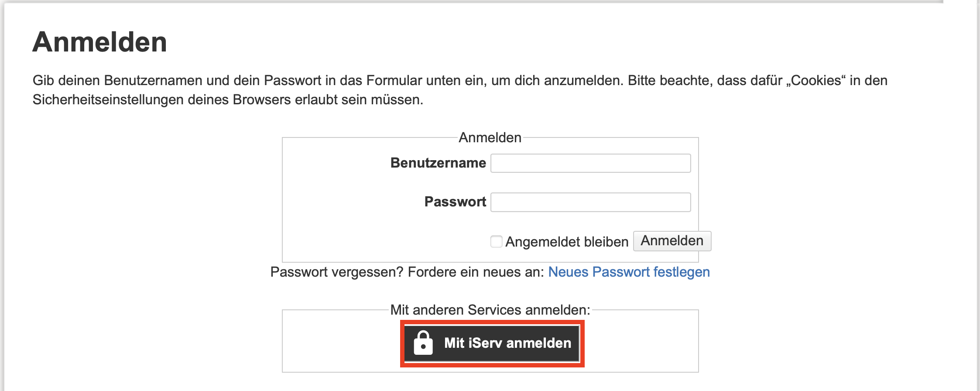Click the word 'Sicherheitseinstellungen' in the intro paragraph
The height and width of the screenshot is (391, 980).
[108, 99]
